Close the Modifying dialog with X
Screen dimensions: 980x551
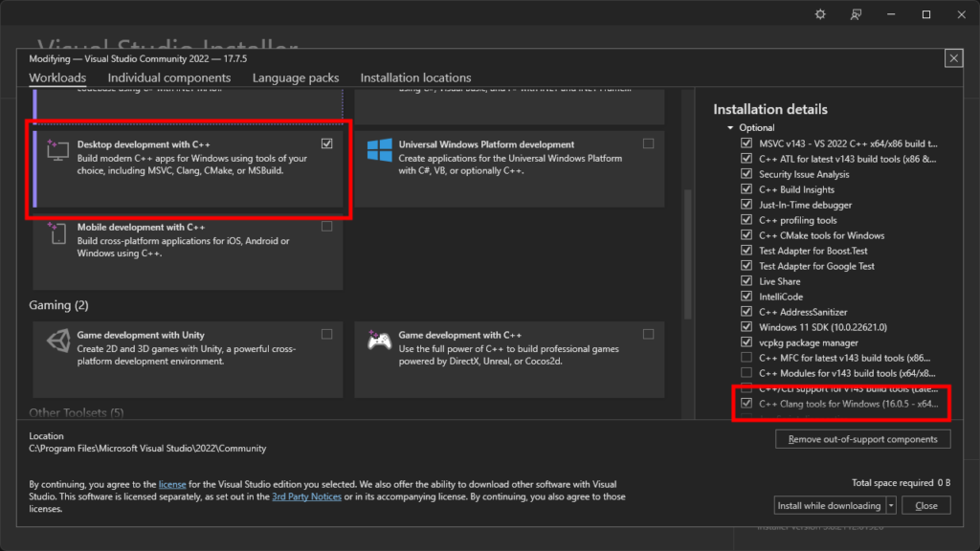point(953,58)
